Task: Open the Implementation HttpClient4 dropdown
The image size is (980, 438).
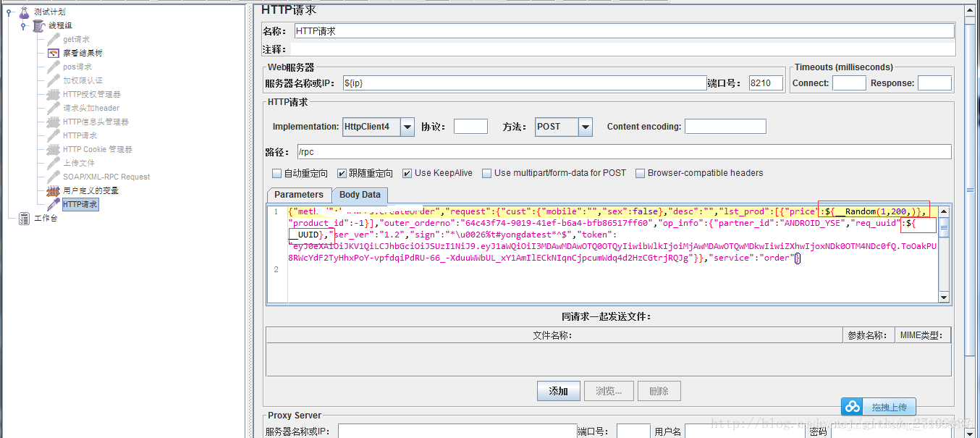Action: click(x=407, y=127)
